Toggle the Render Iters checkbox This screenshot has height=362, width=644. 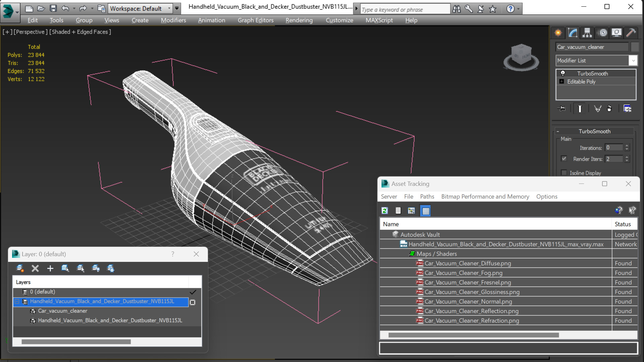(x=564, y=159)
